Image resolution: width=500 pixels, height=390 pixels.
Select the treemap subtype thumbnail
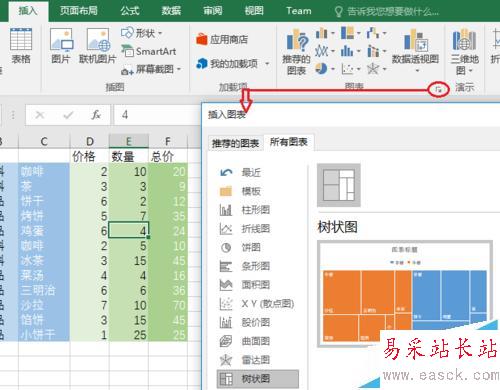[339, 185]
